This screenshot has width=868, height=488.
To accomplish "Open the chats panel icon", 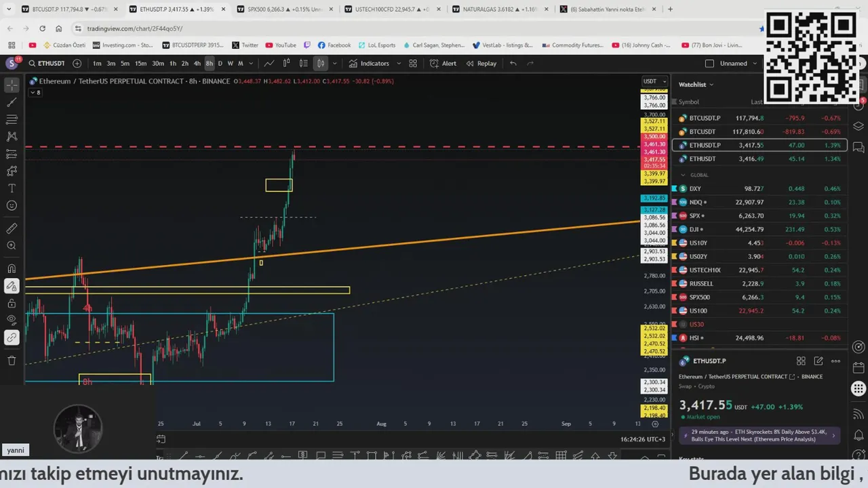I will (x=858, y=146).
